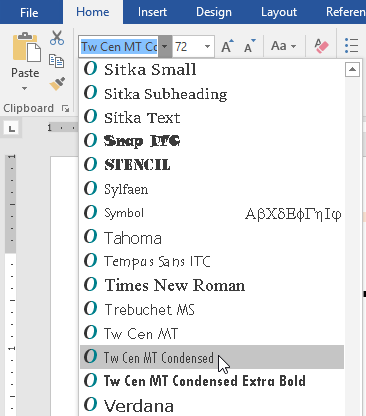The image size is (366, 416).
Task: Click the Copy icon
Action: click(56, 61)
